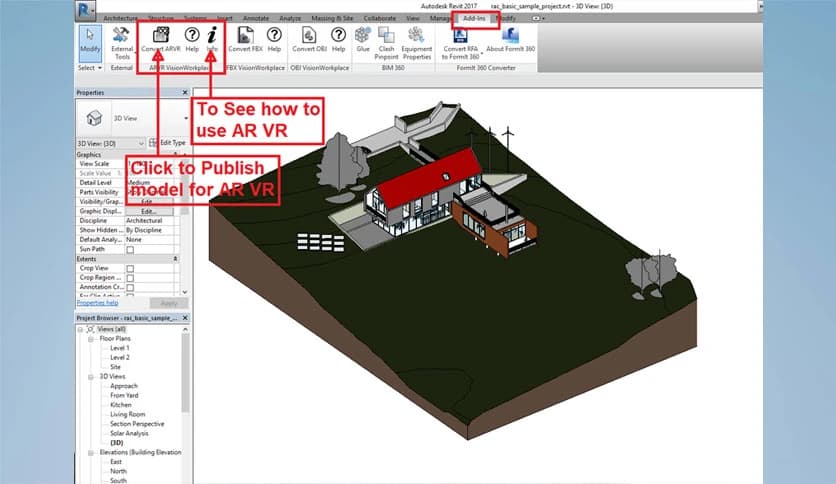Open the 3D View: {3D} instance dropdown
836x484 pixels.
coord(111,143)
